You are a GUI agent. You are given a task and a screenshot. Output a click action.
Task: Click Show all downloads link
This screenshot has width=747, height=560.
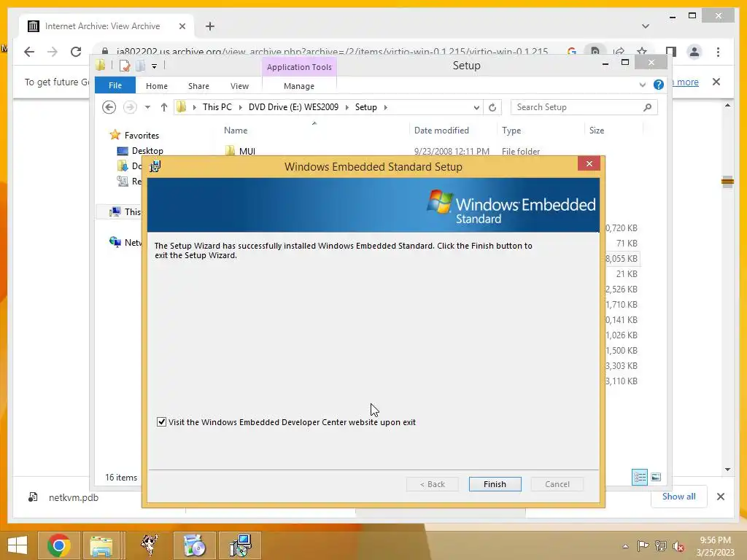(679, 497)
